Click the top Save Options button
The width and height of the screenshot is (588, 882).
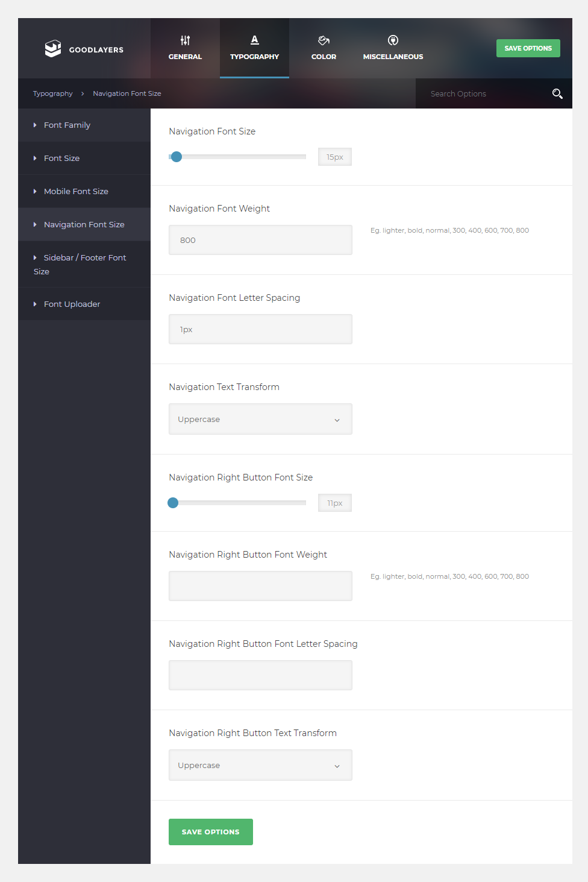528,48
